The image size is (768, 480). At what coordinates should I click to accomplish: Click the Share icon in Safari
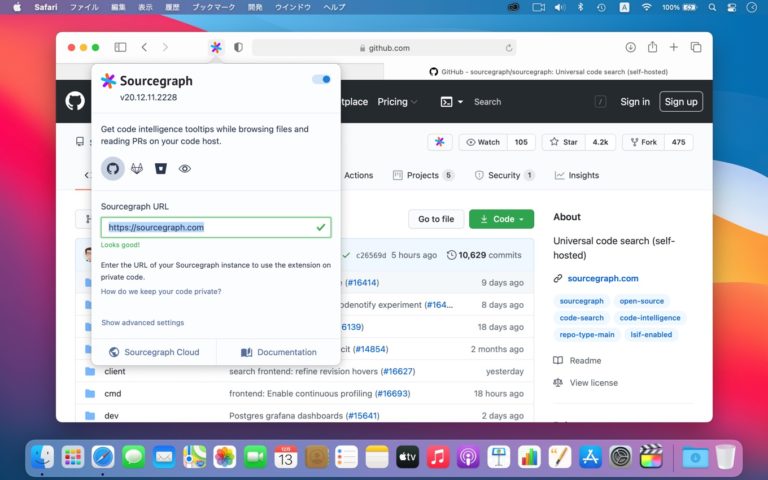[652, 47]
